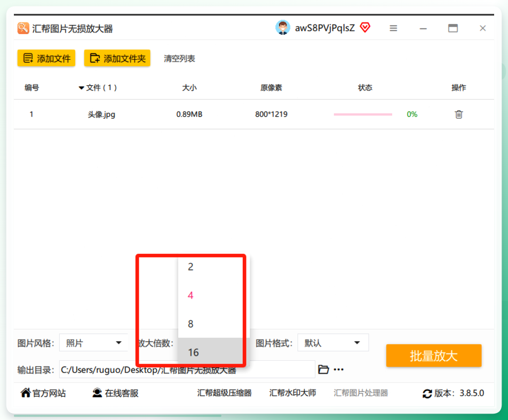
Task: Click the 输出目录 path input field
Action: pos(187,369)
